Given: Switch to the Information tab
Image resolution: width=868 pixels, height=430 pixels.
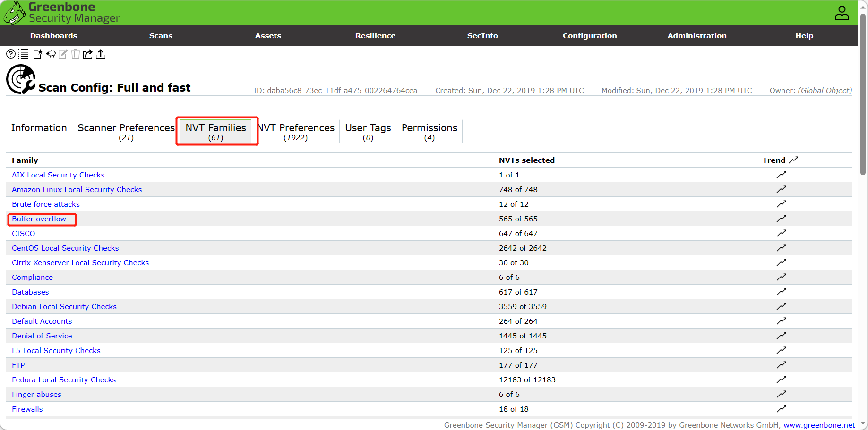Looking at the screenshot, I should click(x=39, y=131).
